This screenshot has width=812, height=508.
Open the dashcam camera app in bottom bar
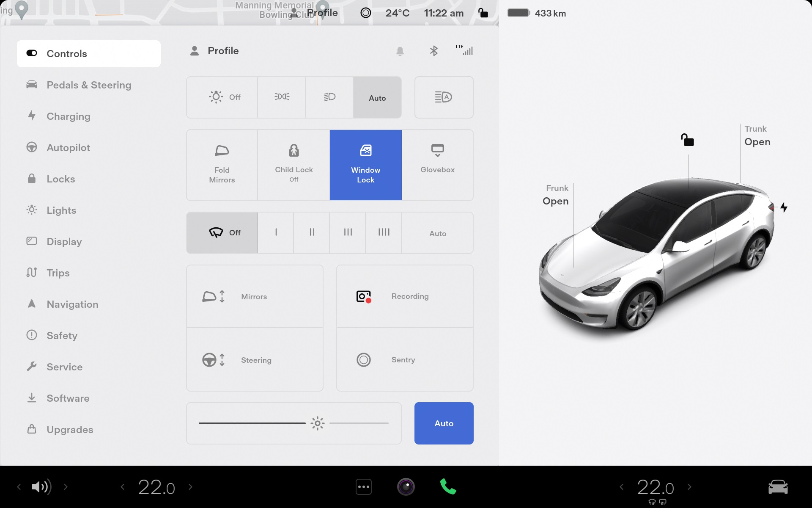[x=406, y=487]
